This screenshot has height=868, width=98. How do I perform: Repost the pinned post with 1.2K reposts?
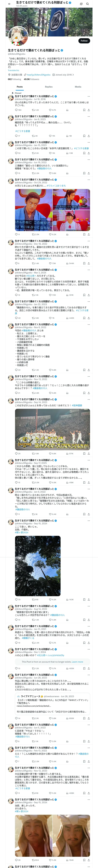(35, 110)
